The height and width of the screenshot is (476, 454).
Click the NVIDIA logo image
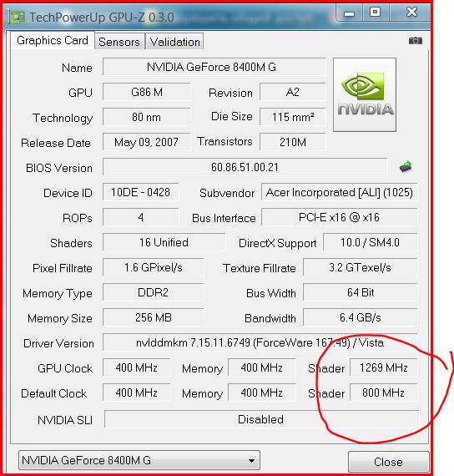[365, 94]
